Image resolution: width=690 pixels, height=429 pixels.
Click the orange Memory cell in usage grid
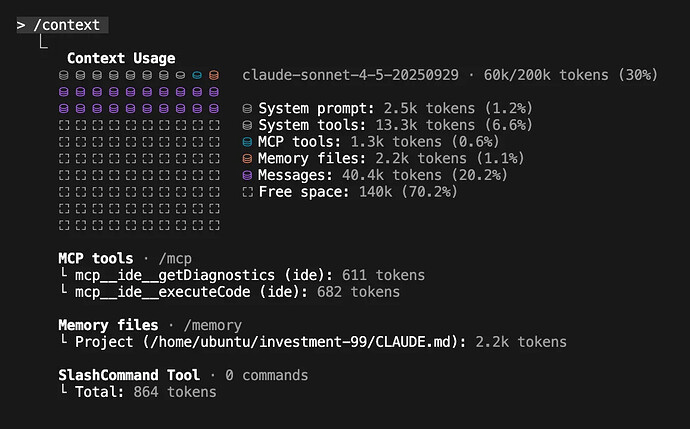click(213, 75)
